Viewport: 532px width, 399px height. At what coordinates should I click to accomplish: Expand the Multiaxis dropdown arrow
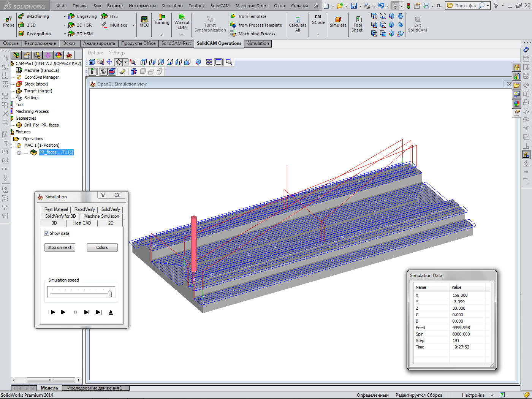coord(133,25)
